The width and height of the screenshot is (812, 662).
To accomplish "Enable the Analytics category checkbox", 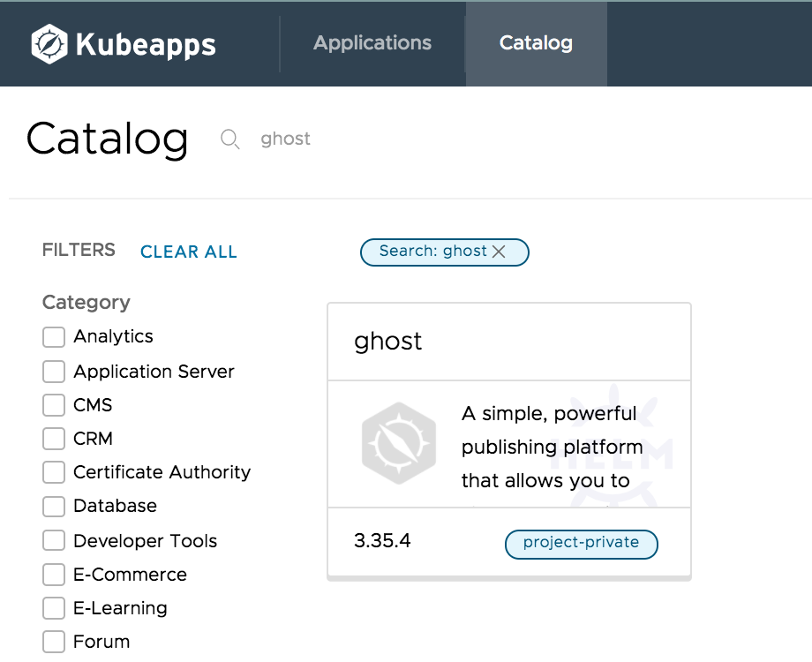I will 54,337.
